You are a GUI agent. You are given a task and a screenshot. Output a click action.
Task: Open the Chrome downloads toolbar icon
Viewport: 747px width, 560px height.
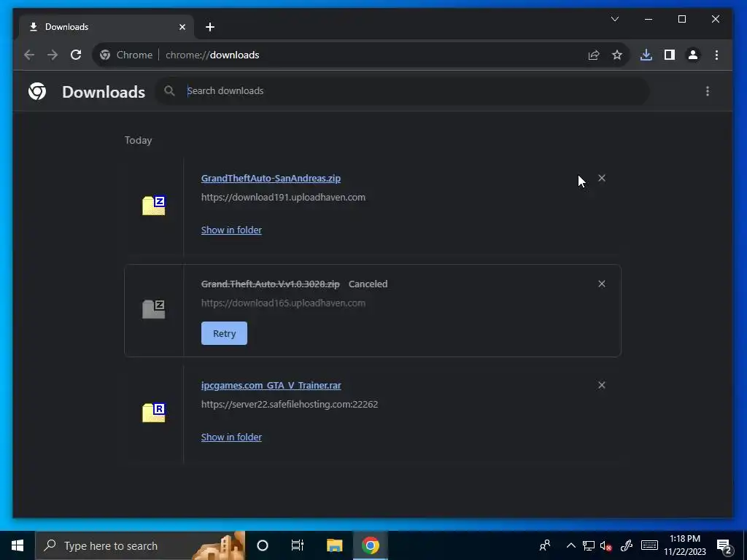pyautogui.click(x=646, y=55)
